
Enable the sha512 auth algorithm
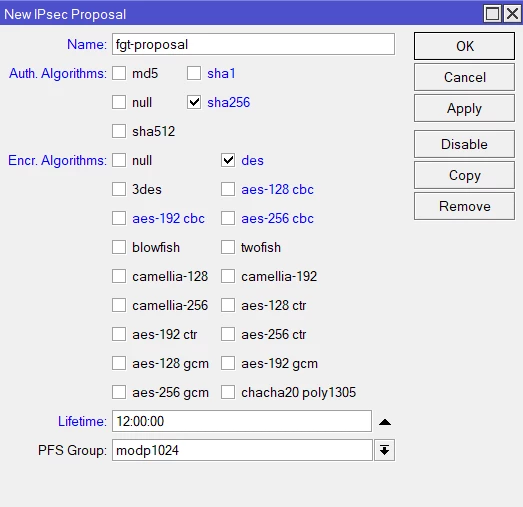[119, 131]
